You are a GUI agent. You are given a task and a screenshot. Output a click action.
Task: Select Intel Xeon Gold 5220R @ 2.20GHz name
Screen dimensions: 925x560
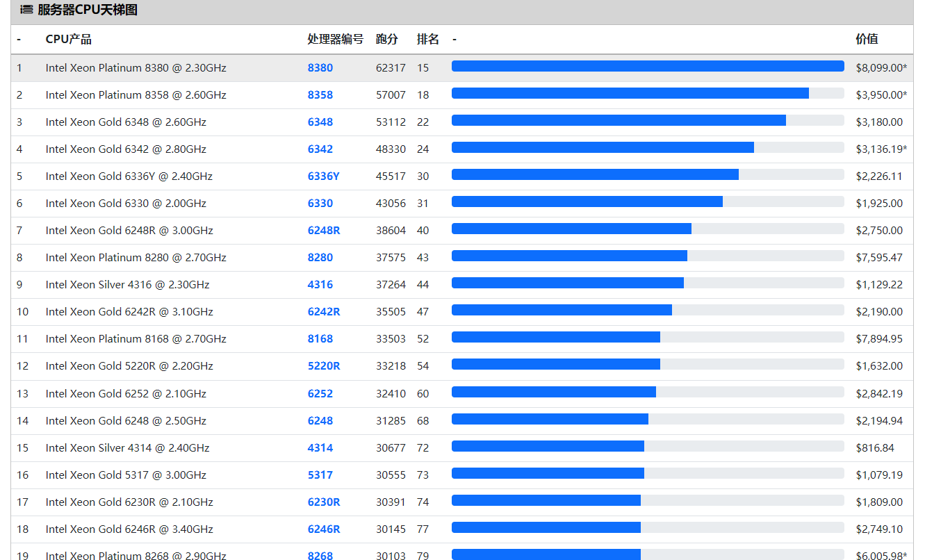coord(129,366)
